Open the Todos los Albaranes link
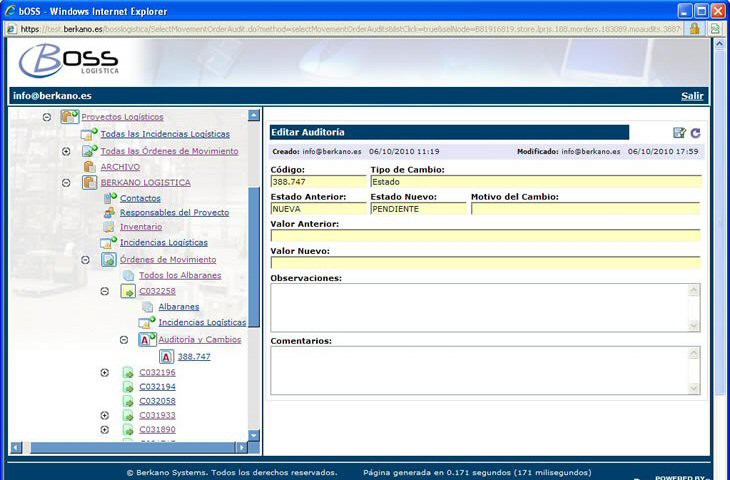Image resolution: width=730 pixels, height=480 pixels. pyautogui.click(x=179, y=275)
